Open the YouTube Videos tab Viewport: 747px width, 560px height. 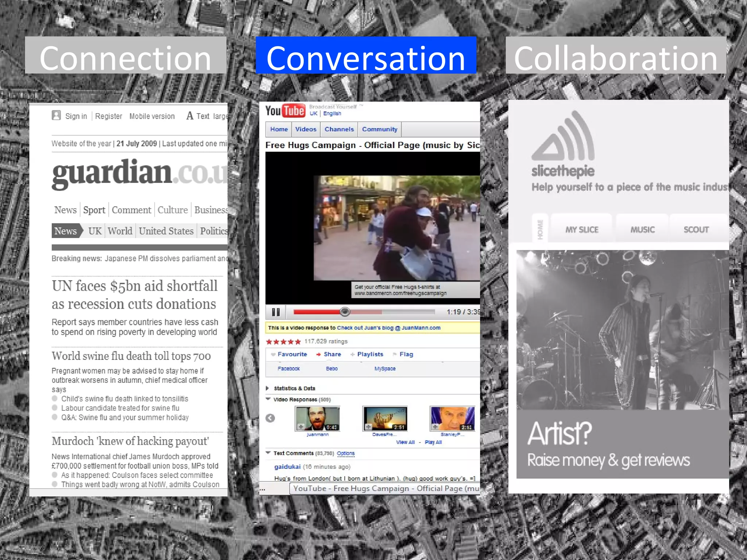(x=306, y=129)
